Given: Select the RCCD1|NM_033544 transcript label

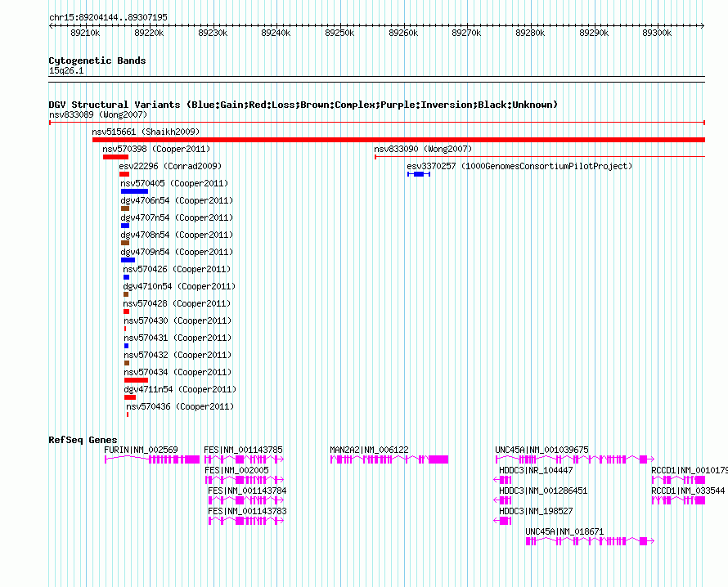Looking at the screenshot, I should pyautogui.click(x=688, y=491).
